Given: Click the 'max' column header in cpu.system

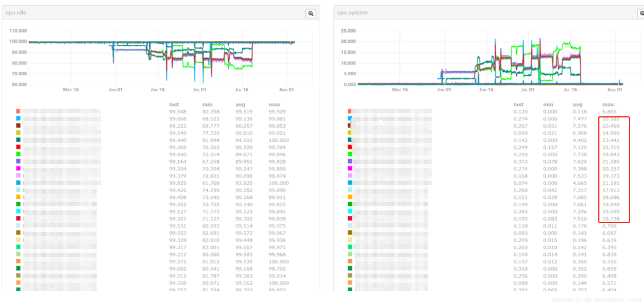Looking at the screenshot, I should click(608, 104).
